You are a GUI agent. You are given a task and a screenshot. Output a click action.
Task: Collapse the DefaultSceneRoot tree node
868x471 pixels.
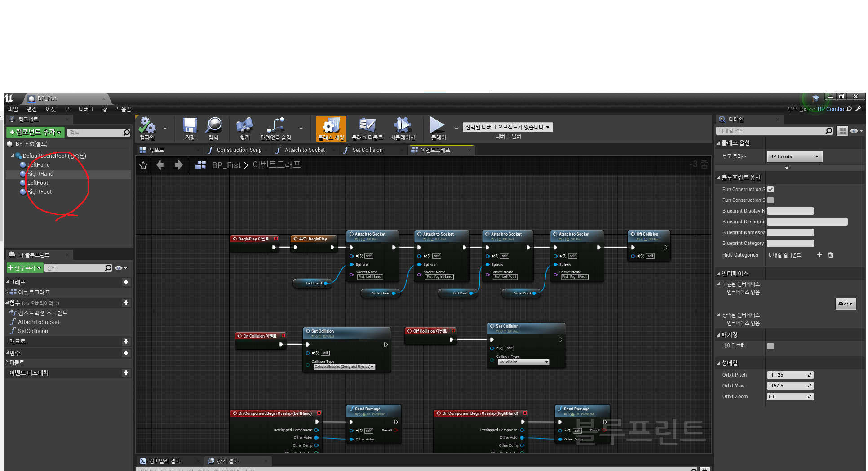click(x=12, y=156)
